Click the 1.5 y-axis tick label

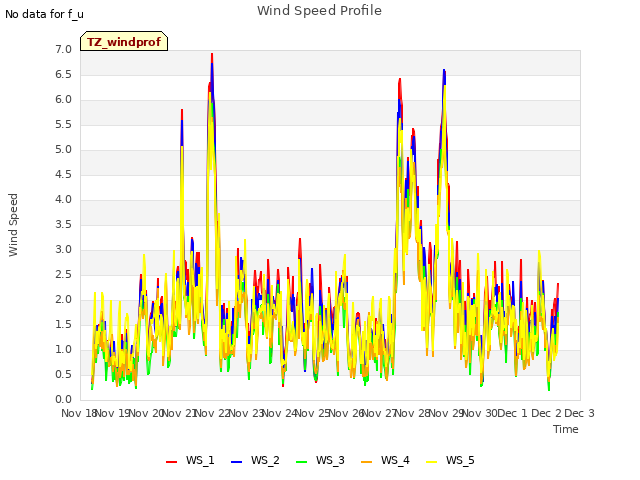point(63,324)
